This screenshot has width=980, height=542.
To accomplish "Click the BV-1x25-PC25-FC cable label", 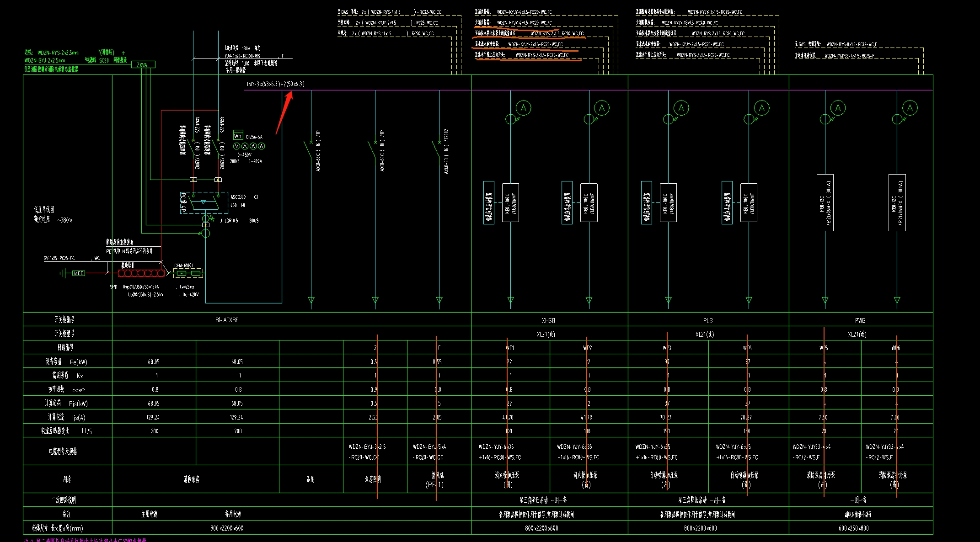I will (59, 258).
